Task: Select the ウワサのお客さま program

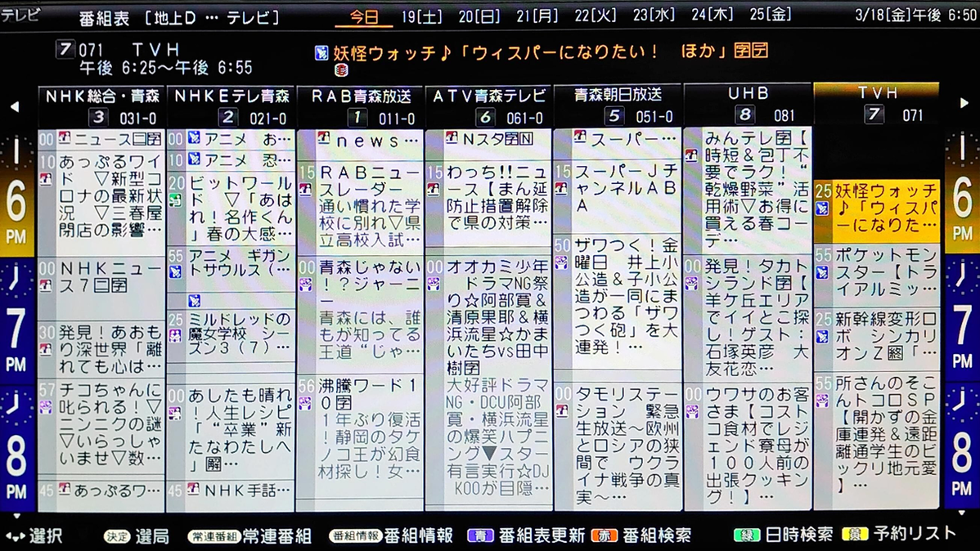Action: tap(748, 446)
